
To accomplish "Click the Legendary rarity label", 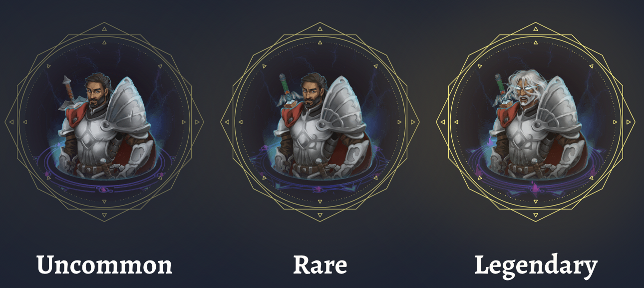I will coord(536,266).
